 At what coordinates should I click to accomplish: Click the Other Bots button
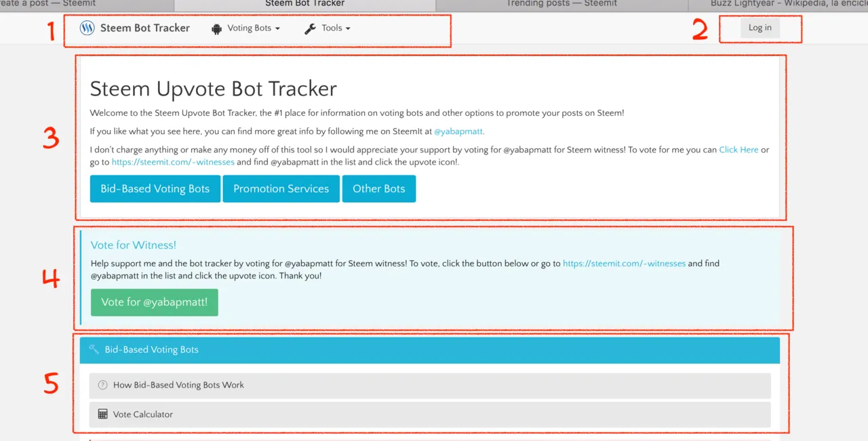click(379, 189)
